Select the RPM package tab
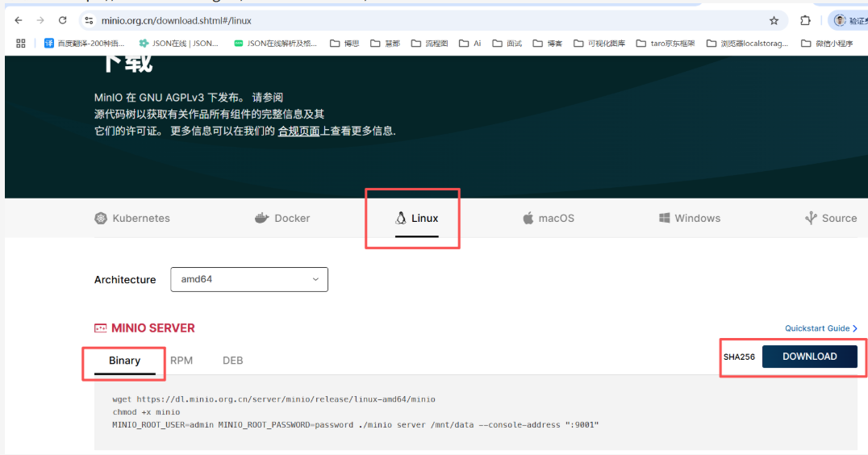Screen dimensions: 868x455 182,361
